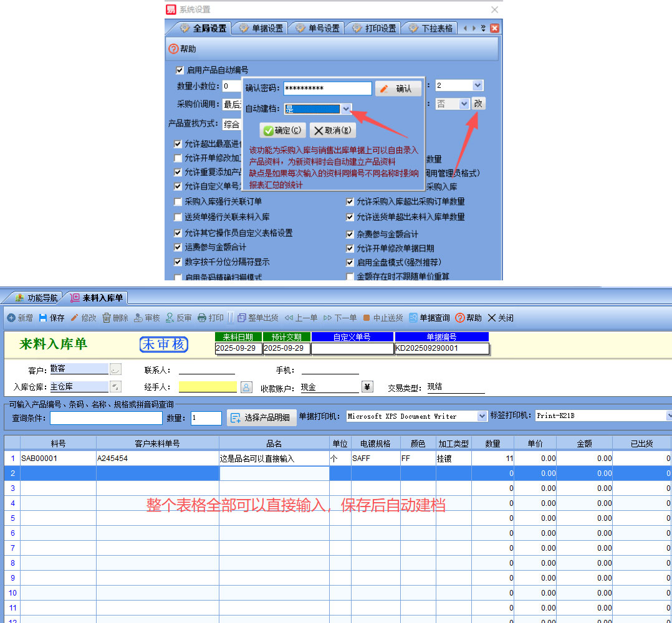672x623 pixels.
Task: Switch to the 单据设置 tab
Action: [261, 29]
